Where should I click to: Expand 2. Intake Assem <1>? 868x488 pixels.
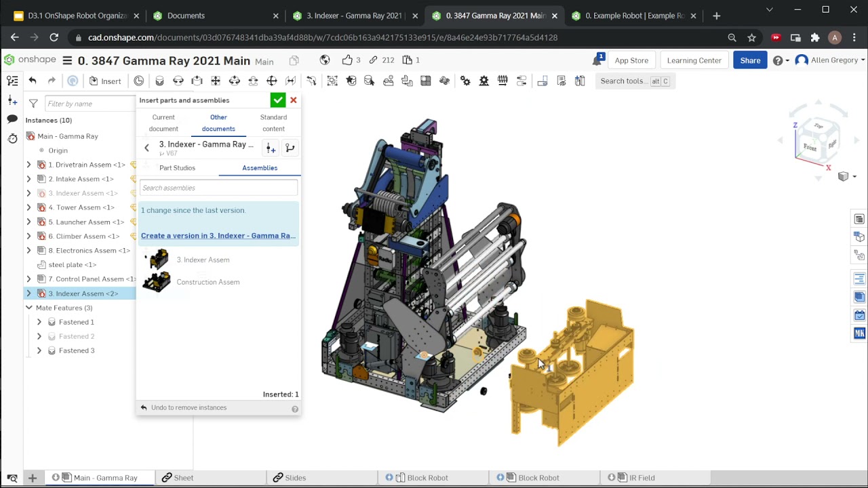29,179
